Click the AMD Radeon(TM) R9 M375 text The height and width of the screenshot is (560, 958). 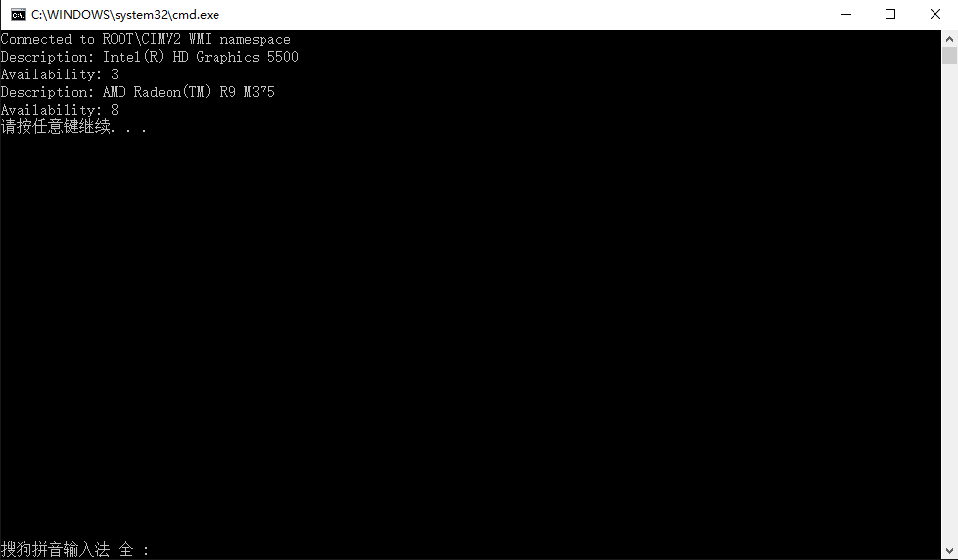(189, 92)
